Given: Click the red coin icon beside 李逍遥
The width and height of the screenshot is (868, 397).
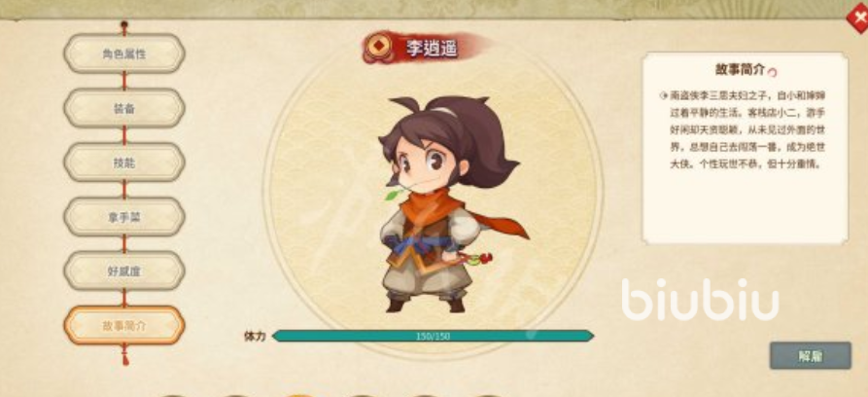Looking at the screenshot, I should pos(378,46).
